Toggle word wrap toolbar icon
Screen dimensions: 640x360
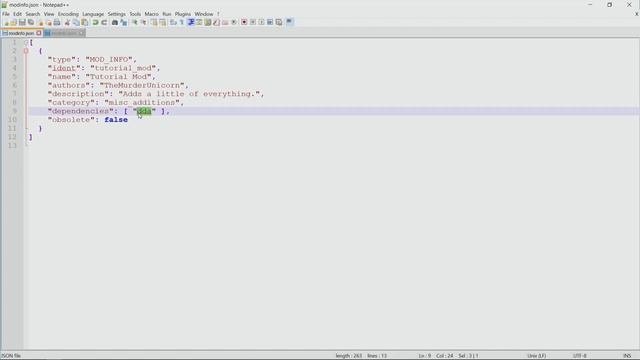coord(173,22)
